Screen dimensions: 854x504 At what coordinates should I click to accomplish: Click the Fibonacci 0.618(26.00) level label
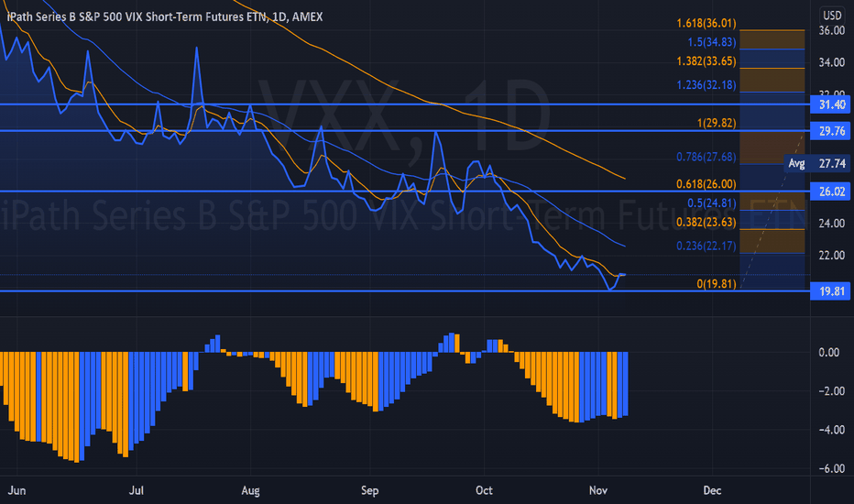pyautogui.click(x=706, y=183)
